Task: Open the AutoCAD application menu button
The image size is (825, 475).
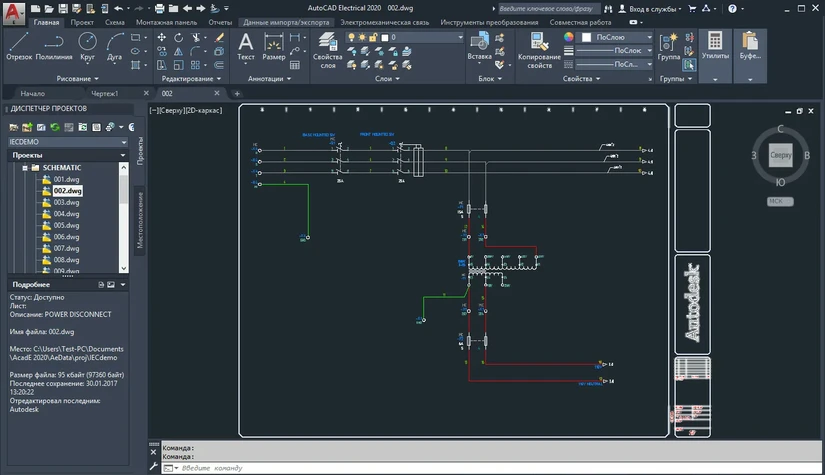Action: click(14, 14)
